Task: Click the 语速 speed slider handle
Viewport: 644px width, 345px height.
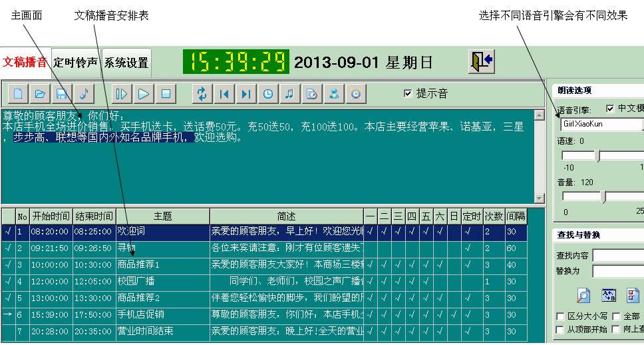Action: (597, 156)
